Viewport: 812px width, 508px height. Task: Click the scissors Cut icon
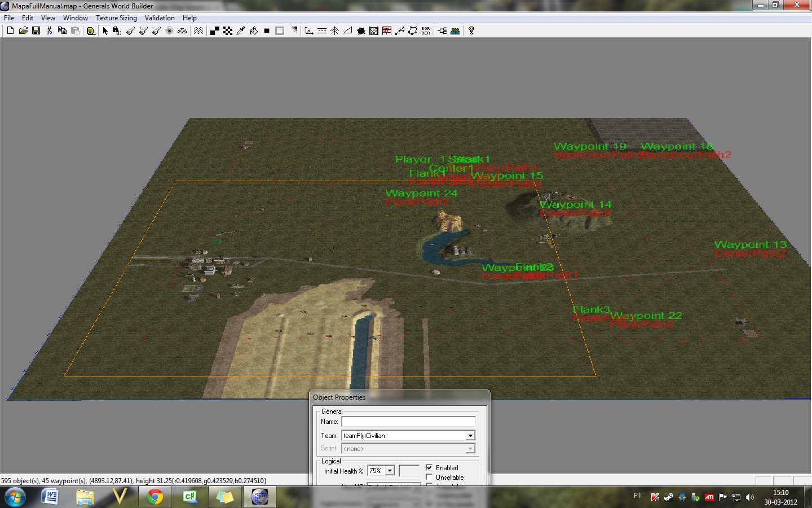click(x=49, y=31)
